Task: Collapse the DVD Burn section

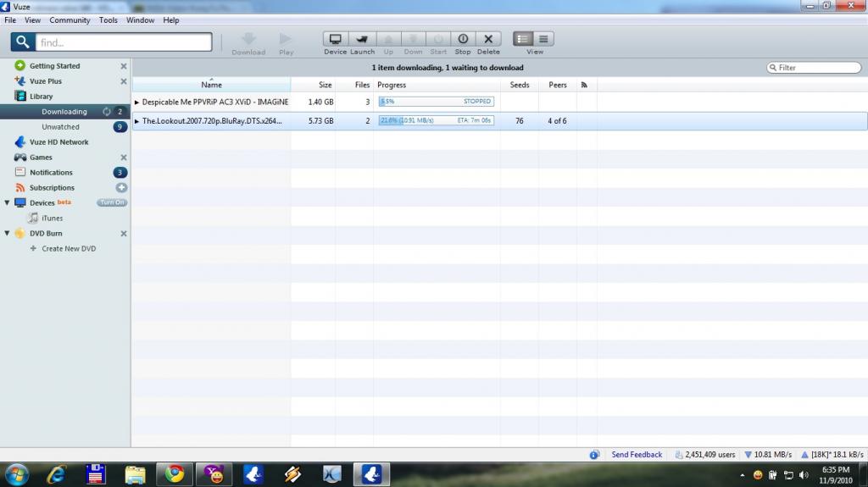Action: coord(7,234)
